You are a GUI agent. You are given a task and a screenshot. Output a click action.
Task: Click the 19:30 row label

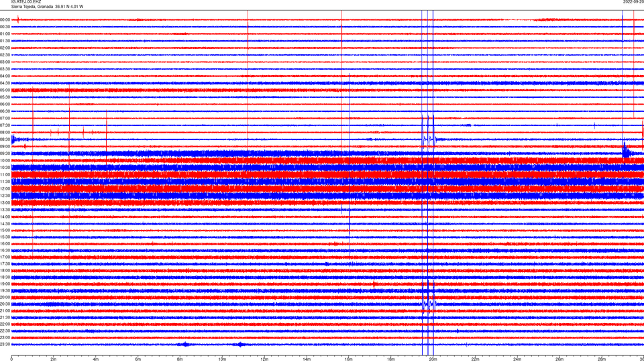5,290
